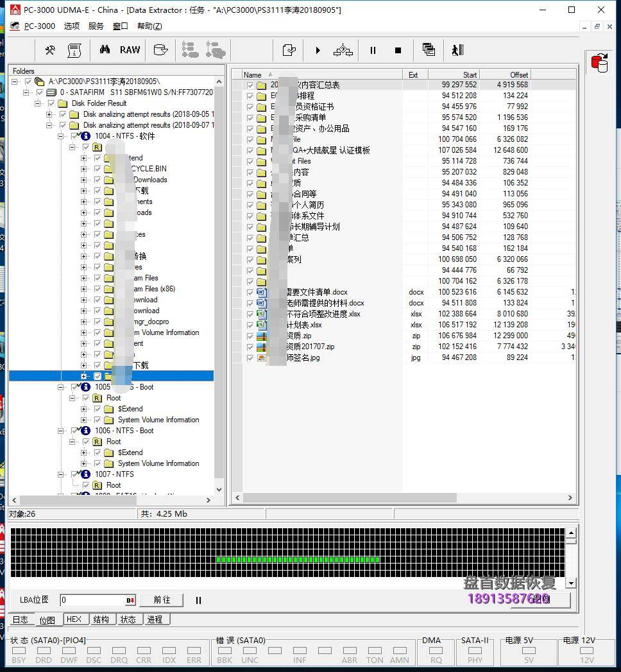This screenshot has height=672, width=621.
Task: Toggle checkbox for System Volume Information under 1005
Action: [x=98, y=420]
